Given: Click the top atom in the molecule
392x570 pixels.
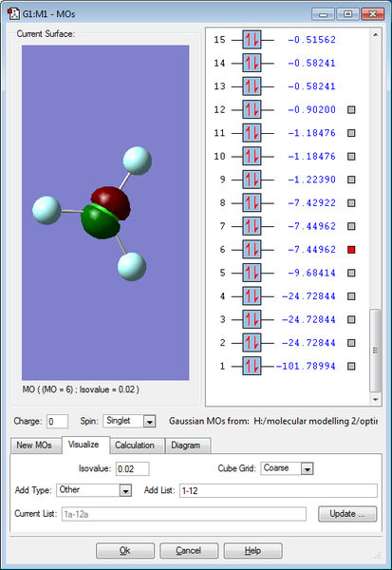Looking at the screenshot, I should click(x=138, y=161).
